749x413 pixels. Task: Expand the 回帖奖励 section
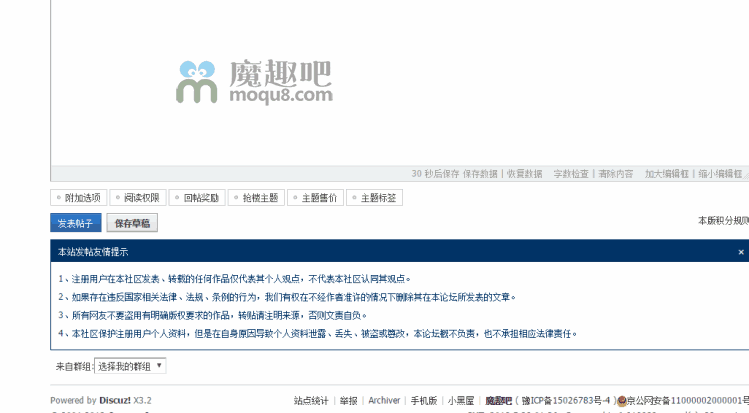197,198
